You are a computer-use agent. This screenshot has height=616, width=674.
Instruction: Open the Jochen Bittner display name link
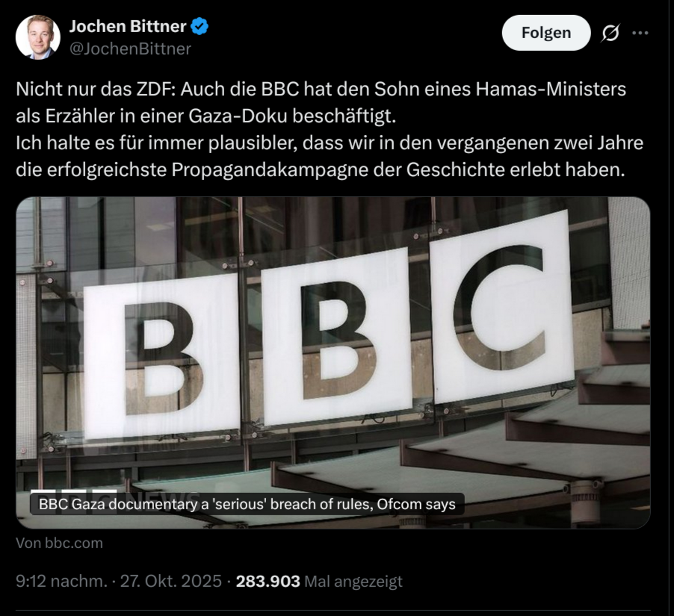[127, 27]
